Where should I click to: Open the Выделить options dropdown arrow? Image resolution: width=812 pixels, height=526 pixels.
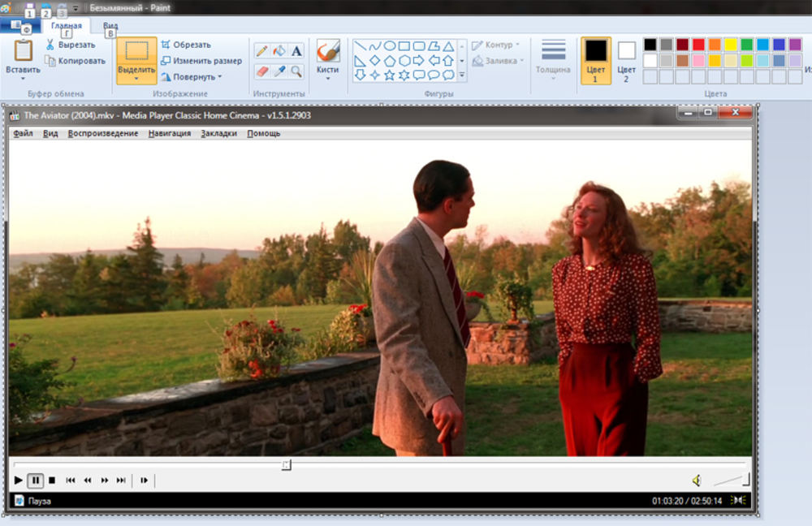(136, 79)
